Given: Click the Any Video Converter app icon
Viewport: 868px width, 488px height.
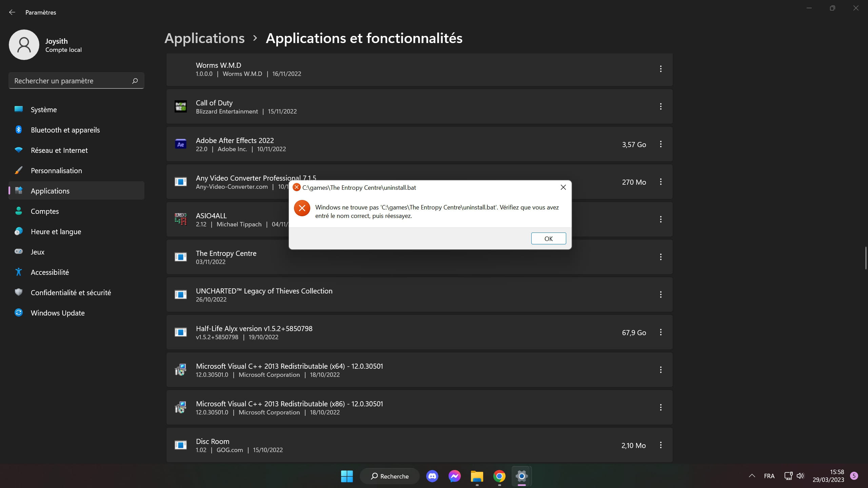Looking at the screenshot, I should 180,182.
